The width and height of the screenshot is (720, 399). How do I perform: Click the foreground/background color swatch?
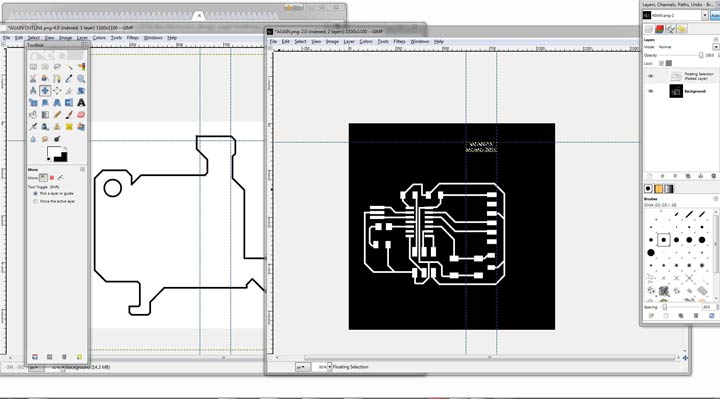57,154
